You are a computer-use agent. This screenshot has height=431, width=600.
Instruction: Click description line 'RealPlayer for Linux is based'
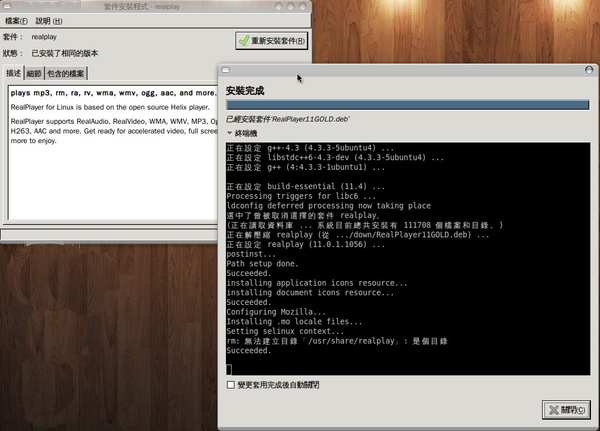click(x=110, y=107)
